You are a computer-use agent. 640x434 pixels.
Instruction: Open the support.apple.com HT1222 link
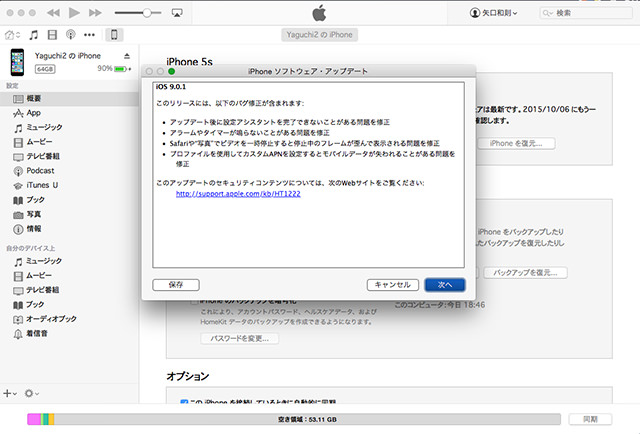coord(238,194)
